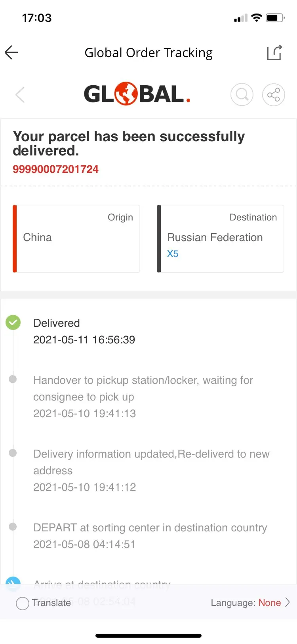Tap the X5 carrier link

pos(173,254)
